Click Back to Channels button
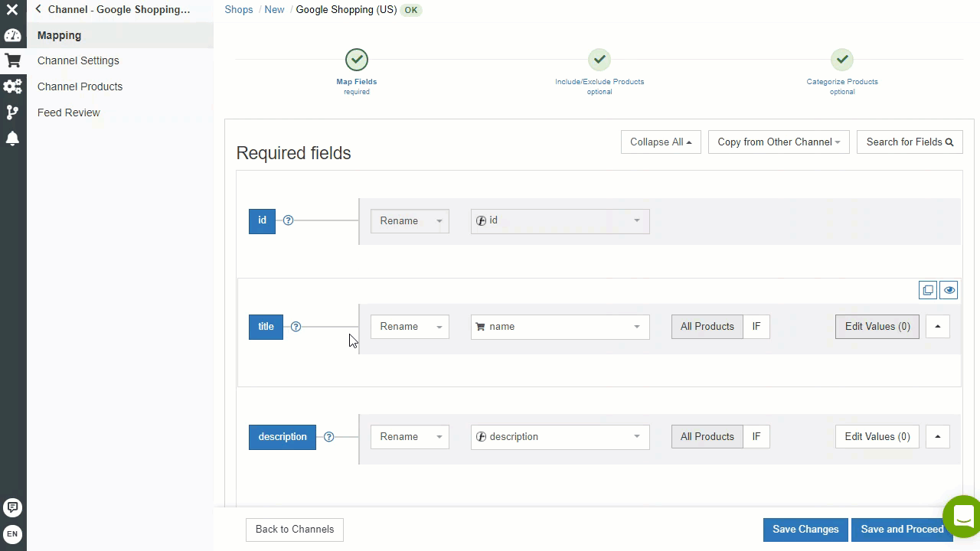Screen dimensions: 980x551 pos(295,530)
